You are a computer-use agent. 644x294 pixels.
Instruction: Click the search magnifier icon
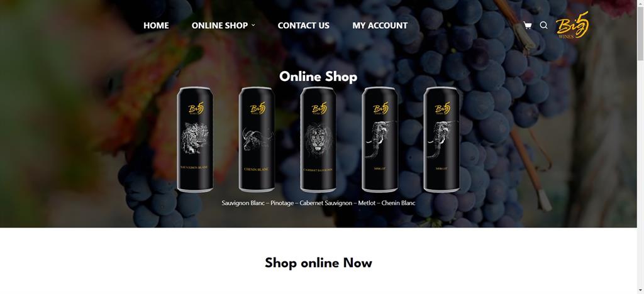pos(543,25)
